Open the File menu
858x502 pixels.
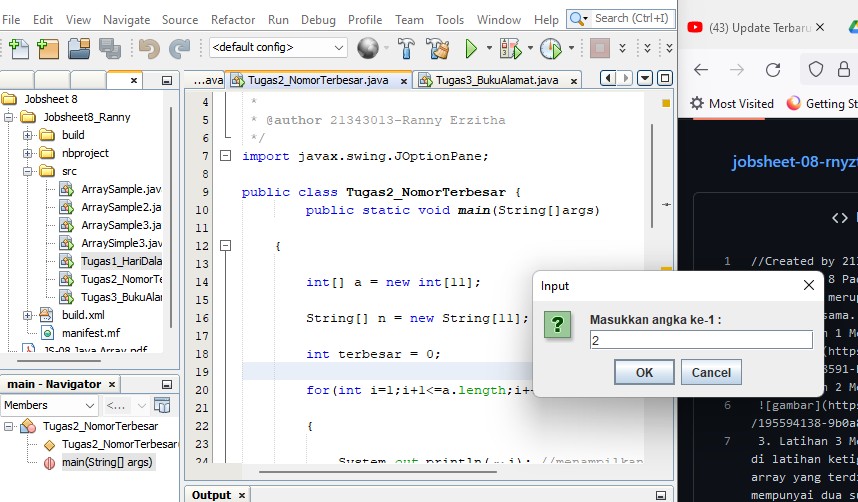click(x=11, y=20)
